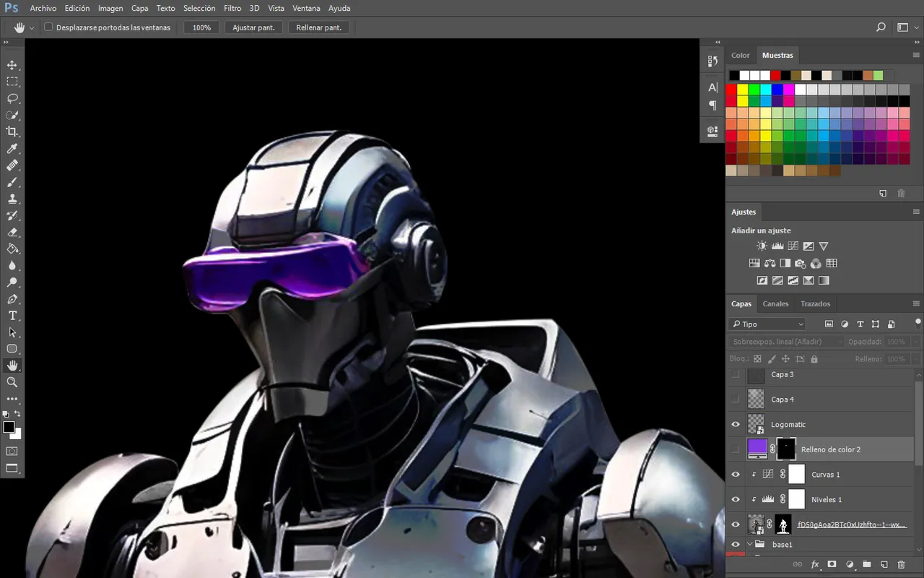Select the Eraser tool
This screenshot has height=578, width=924.
pyautogui.click(x=12, y=232)
